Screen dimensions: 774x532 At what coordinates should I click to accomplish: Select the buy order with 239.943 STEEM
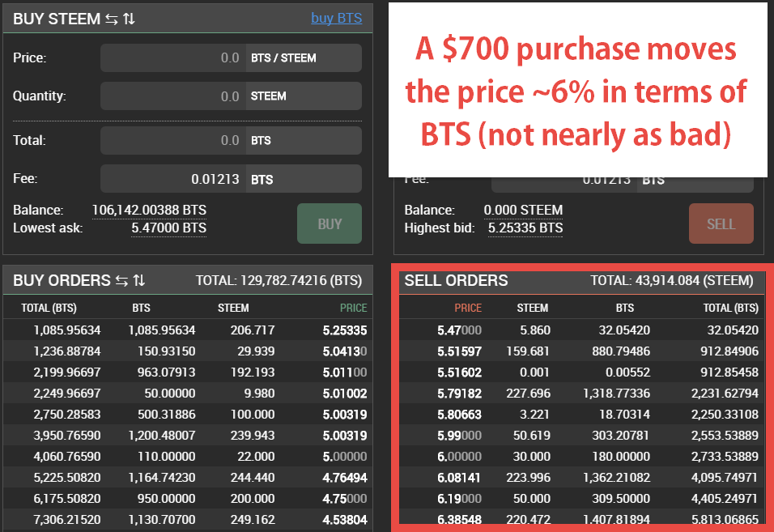pyautogui.click(x=188, y=436)
